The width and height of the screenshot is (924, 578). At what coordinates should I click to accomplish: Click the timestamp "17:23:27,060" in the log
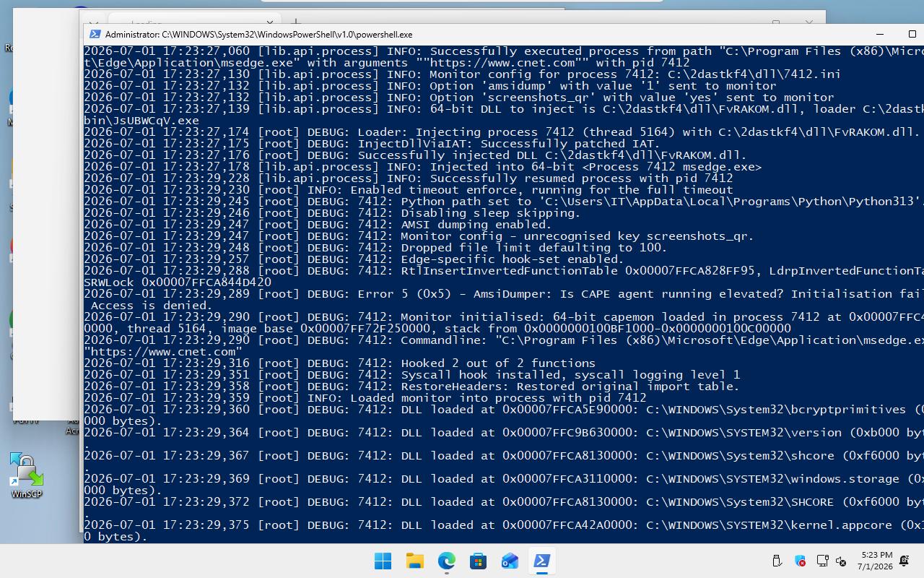pyautogui.click(x=206, y=51)
